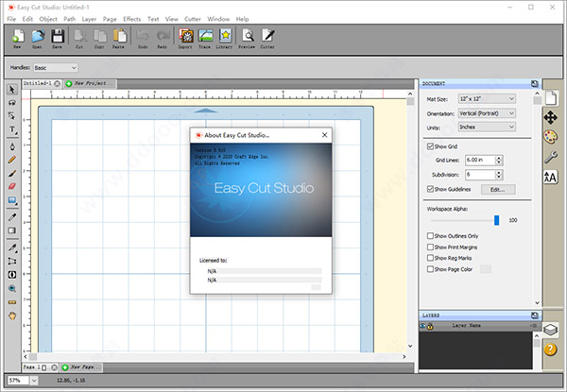This screenshot has width=567, height=392.
Task: Click the Edit... guidelines button
Action: point(497,190)
